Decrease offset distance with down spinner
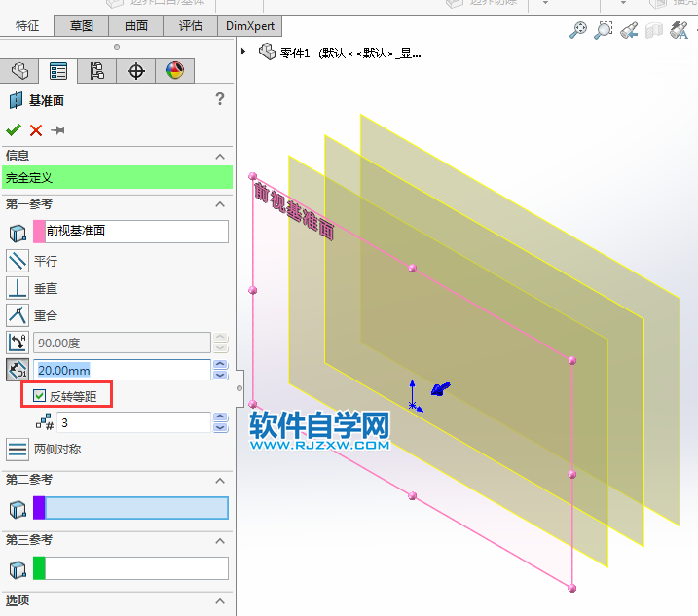 [221, 376]
